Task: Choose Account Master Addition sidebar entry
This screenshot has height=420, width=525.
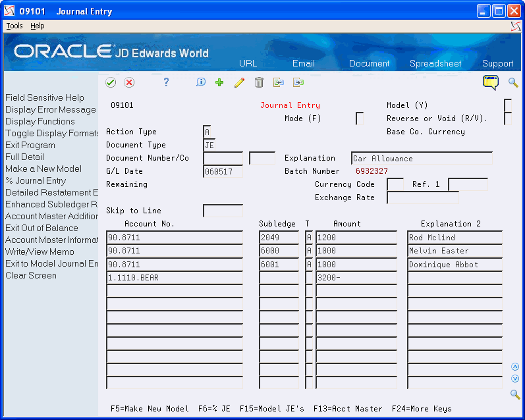Action: pos(51,216)
